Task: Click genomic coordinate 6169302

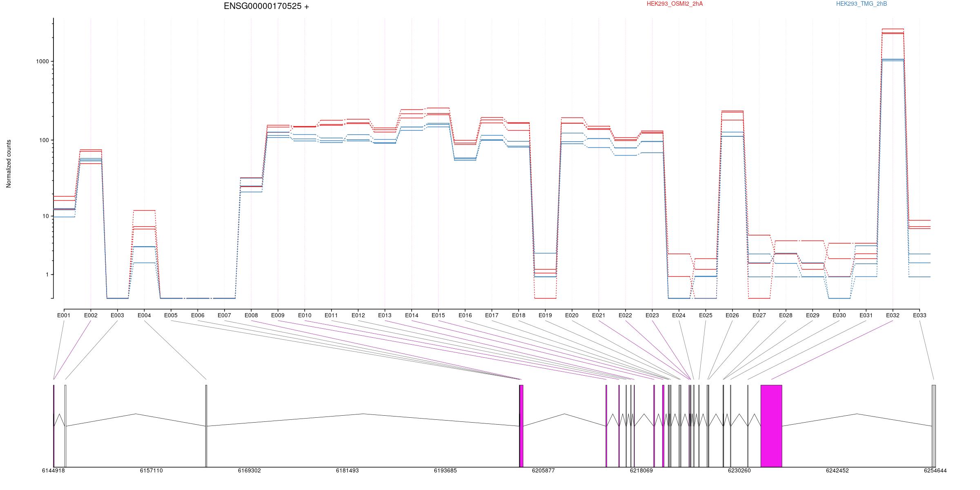Action: pyautogui.click(x=249, y=470)
